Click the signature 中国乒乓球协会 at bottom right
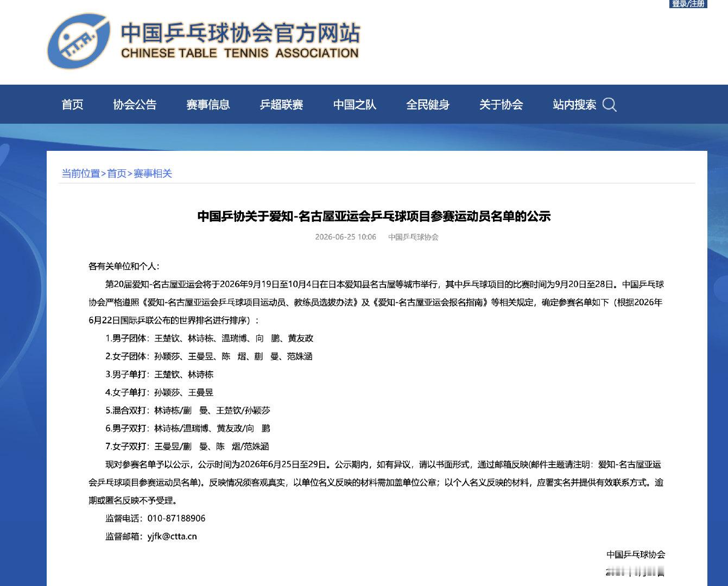This screenshot has width=728, height=586. [x=636, y=555]
